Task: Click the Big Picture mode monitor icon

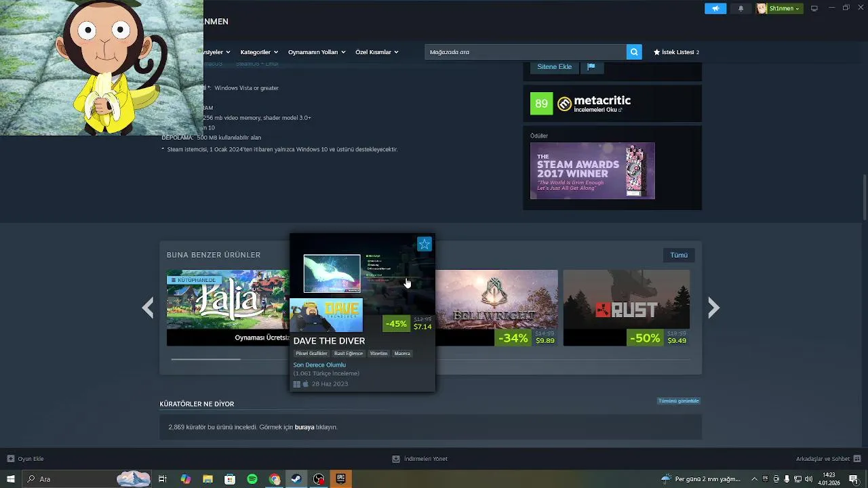Action: point(814,8)
